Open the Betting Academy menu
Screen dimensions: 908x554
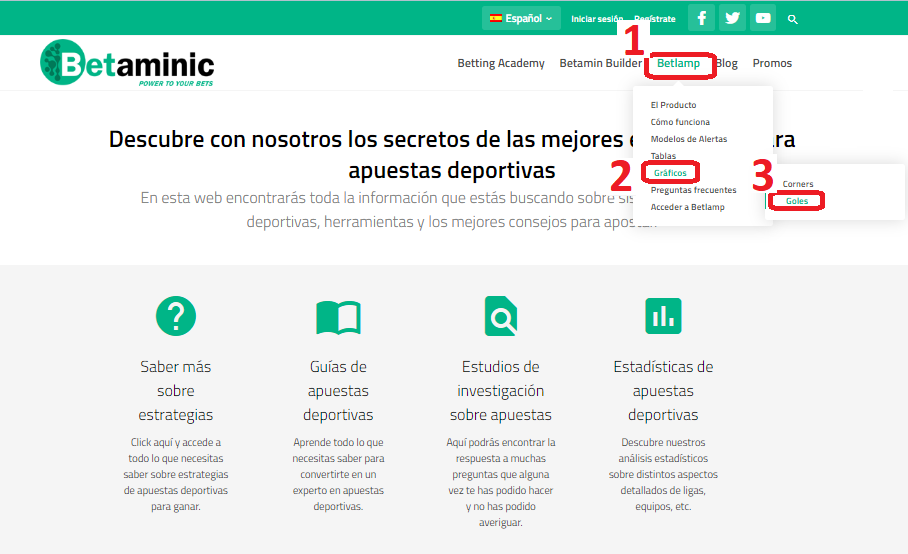pyautogui.click(x=501, y=63)
